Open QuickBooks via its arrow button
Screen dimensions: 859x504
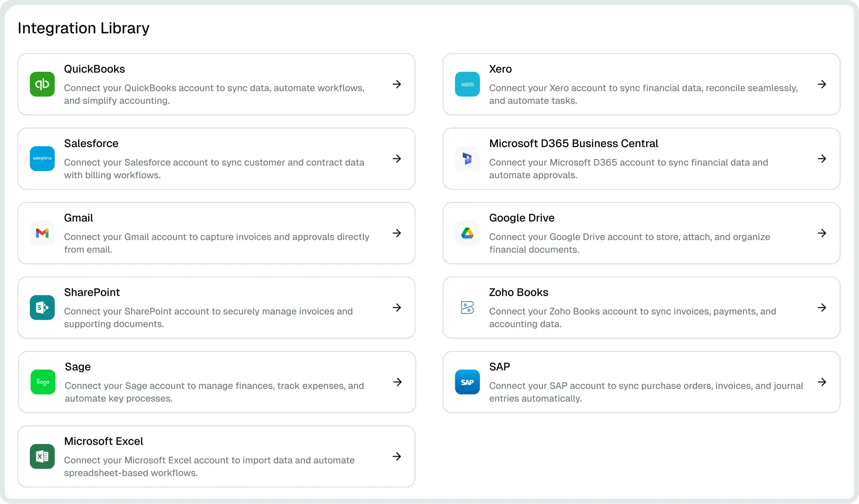396,84
